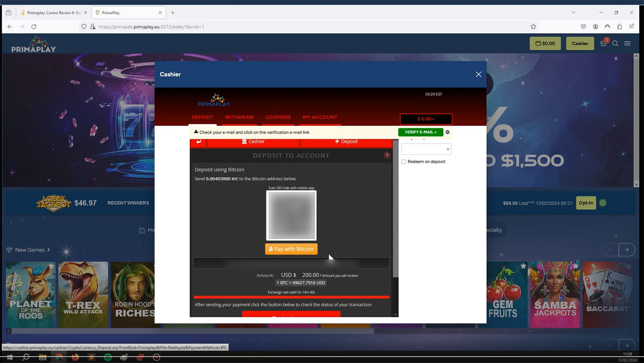Image resolution: width=644 pixels, height=363 pixels.
Task: Click the scroll-down arrow of cashier panel
Action: coord(396,314)
